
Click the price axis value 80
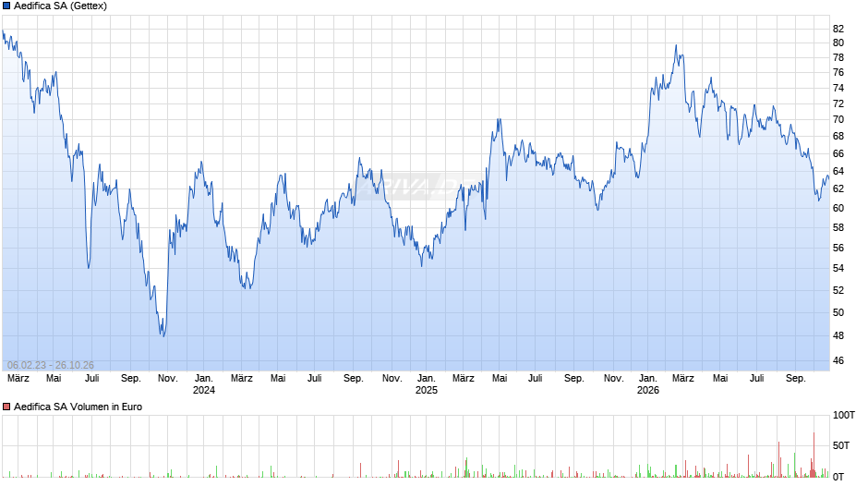[x=838, y=43]
